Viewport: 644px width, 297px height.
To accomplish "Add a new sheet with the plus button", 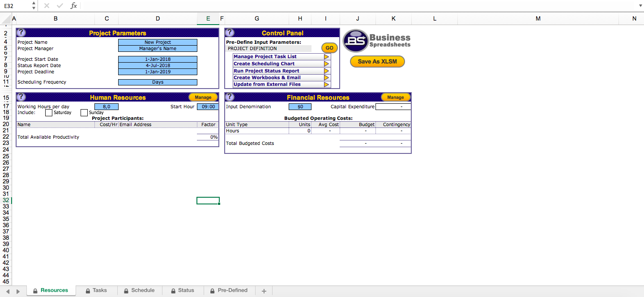I will pos(263,290).
